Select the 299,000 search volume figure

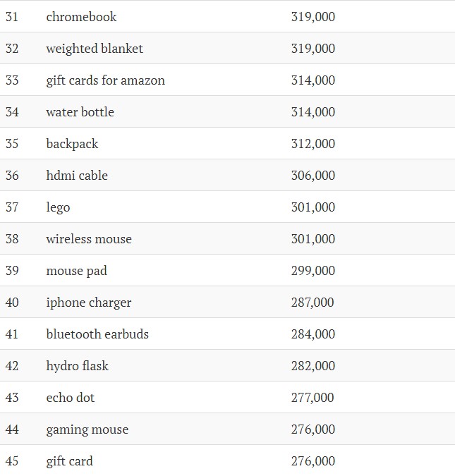313,271
